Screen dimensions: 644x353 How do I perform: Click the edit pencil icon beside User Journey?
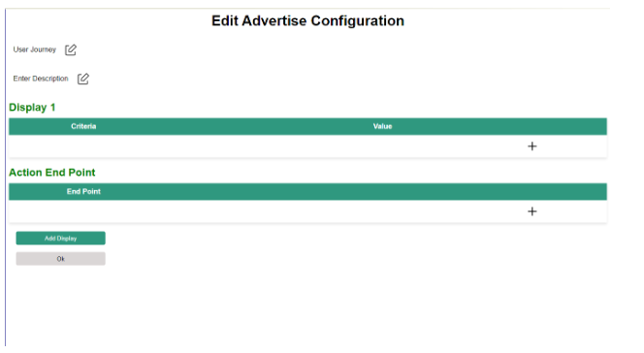pos(71,49)
